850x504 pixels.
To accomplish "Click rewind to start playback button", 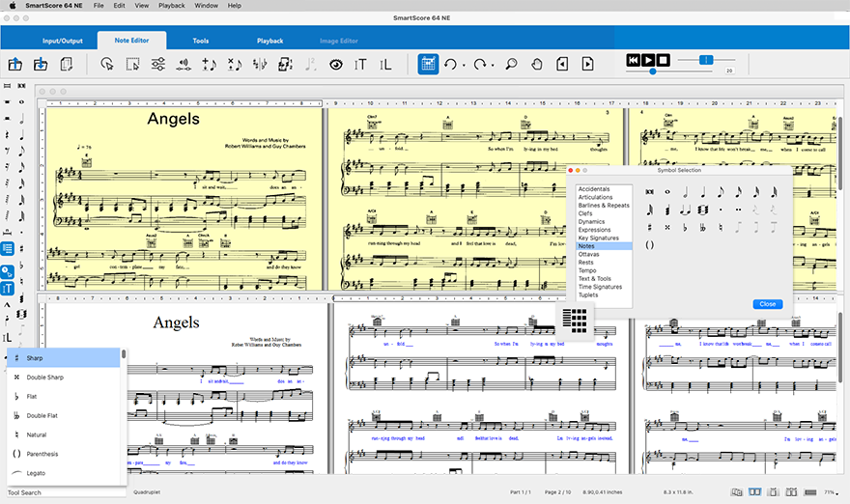I will point(633,60).
